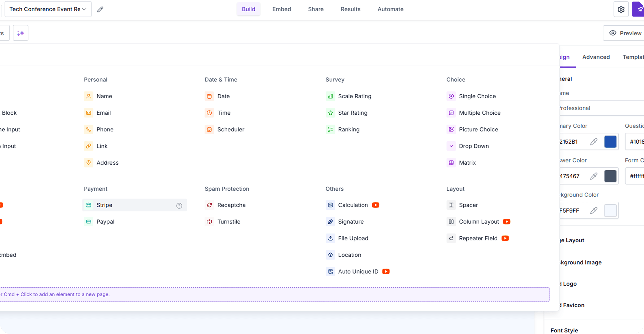Add the Paypal payment element
The width and height of the screenshot is (644, 334).
[105, 222]
